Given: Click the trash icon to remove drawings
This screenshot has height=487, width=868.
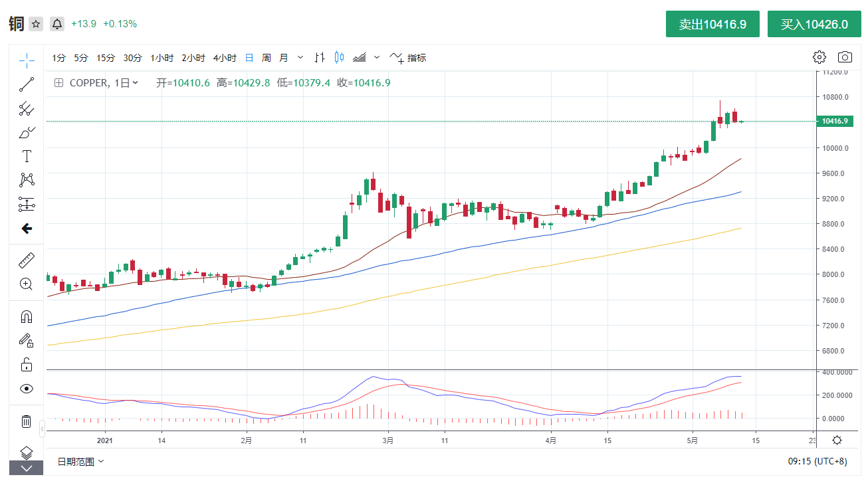Looking at the screenshot, I should [27, 421].
